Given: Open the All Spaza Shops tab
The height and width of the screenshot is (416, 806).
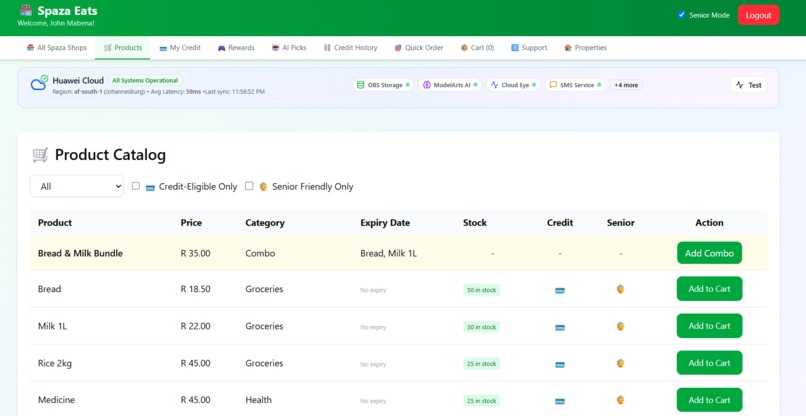Looking at the screenshot, I should pyautogui.click(x=57, y=48).
